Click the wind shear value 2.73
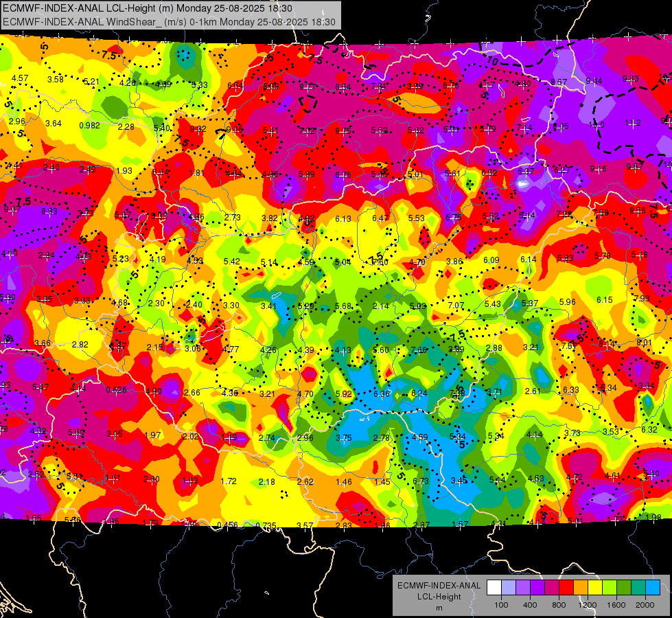 click(232, 218)
